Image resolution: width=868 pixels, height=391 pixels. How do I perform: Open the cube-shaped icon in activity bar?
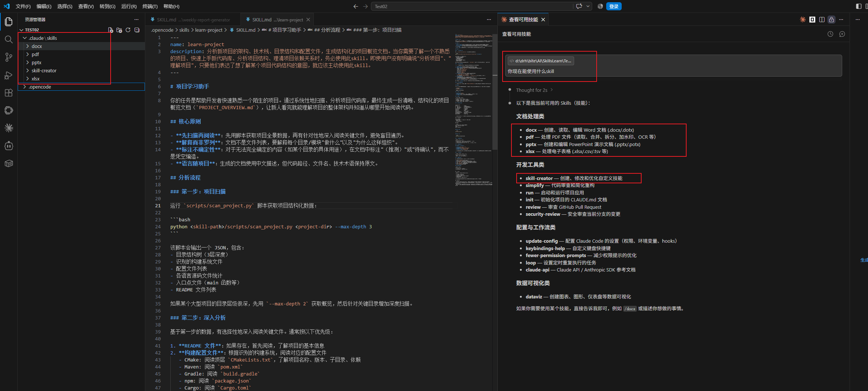[x=9, y=163]
